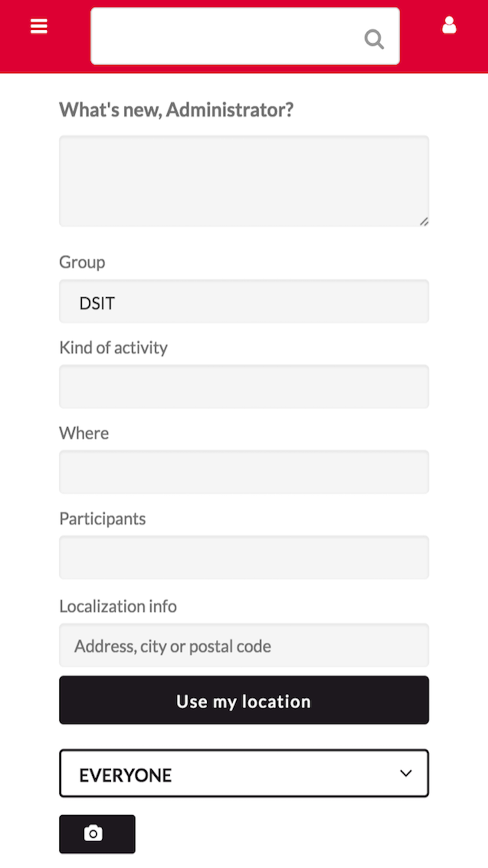The image size is (488, 868).
Task: Click the Kind of activity label
Action: (x=113, y=348)
